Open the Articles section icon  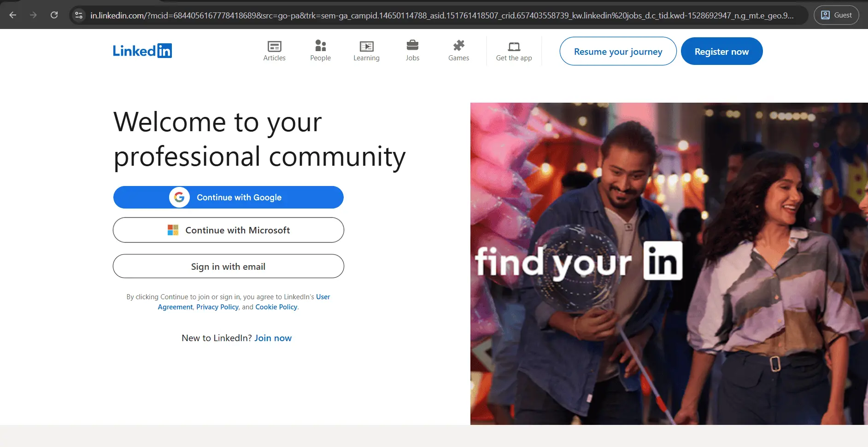pyautogui.click(x=274, y=47)
